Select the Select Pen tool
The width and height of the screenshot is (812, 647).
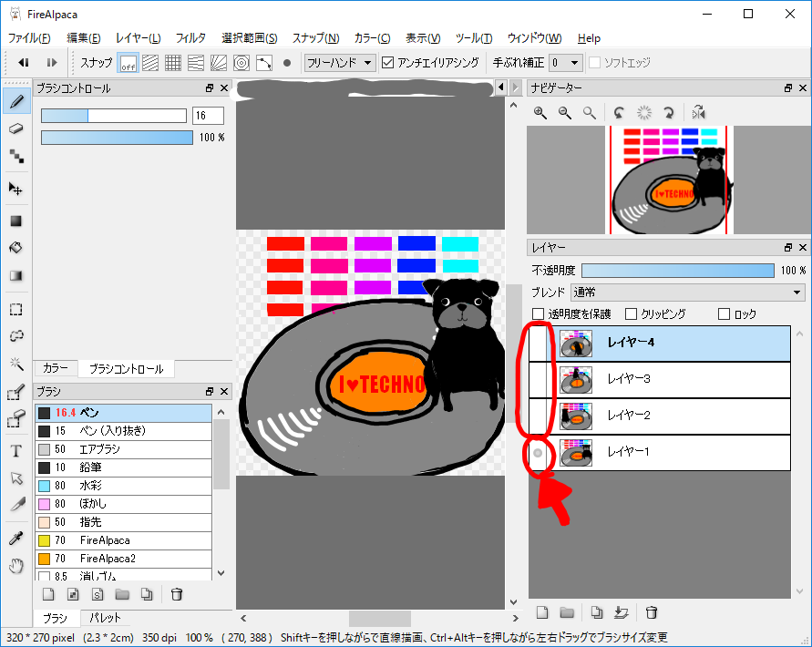(x=16, y=392)
